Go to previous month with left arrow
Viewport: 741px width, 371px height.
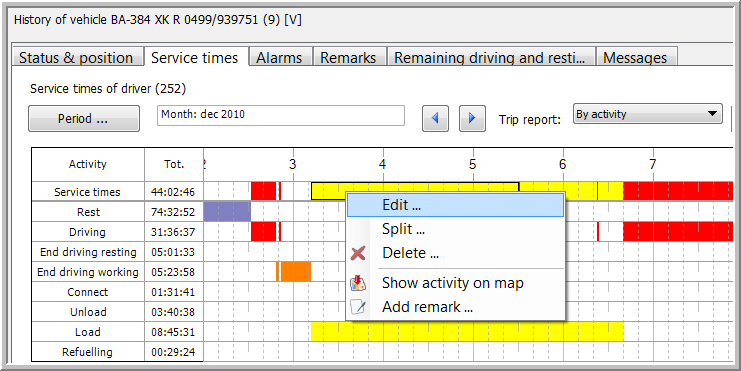click(x=435, y=118)
